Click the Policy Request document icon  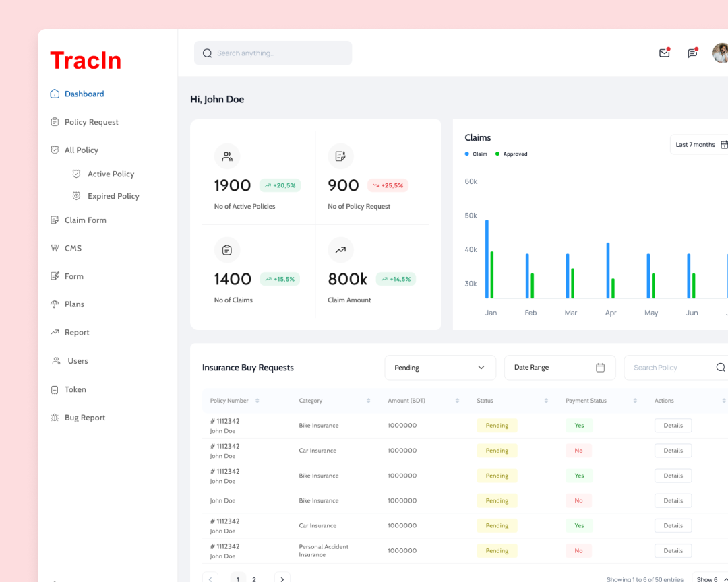[340, 156]
